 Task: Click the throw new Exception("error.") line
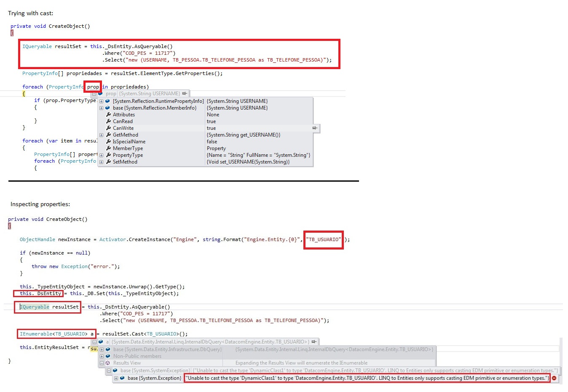[x=76, y=266]
